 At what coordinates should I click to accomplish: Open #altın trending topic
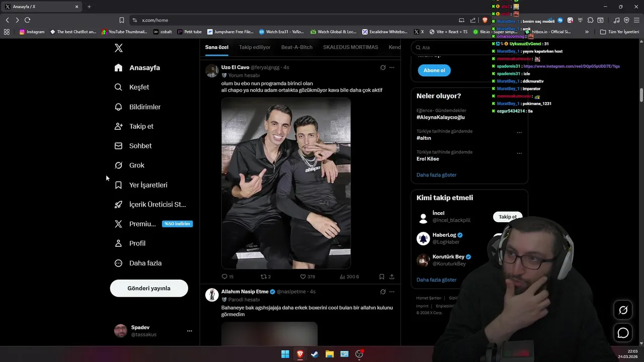424,138
